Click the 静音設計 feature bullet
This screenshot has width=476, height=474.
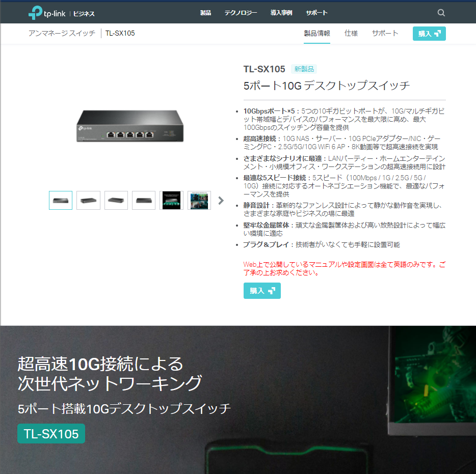click(344, 209)
